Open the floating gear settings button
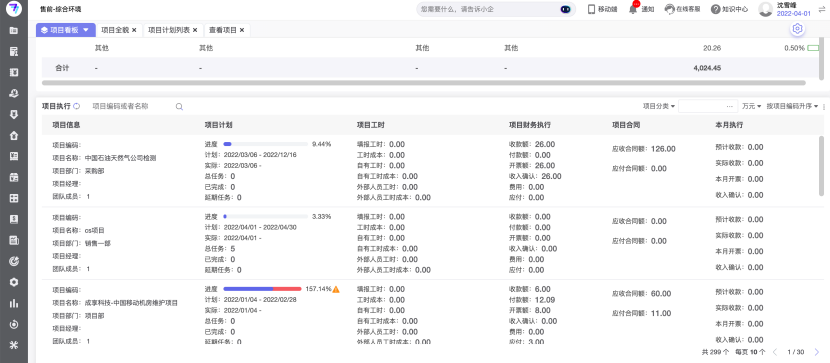830x363 pixels. (x=797, y=29)
